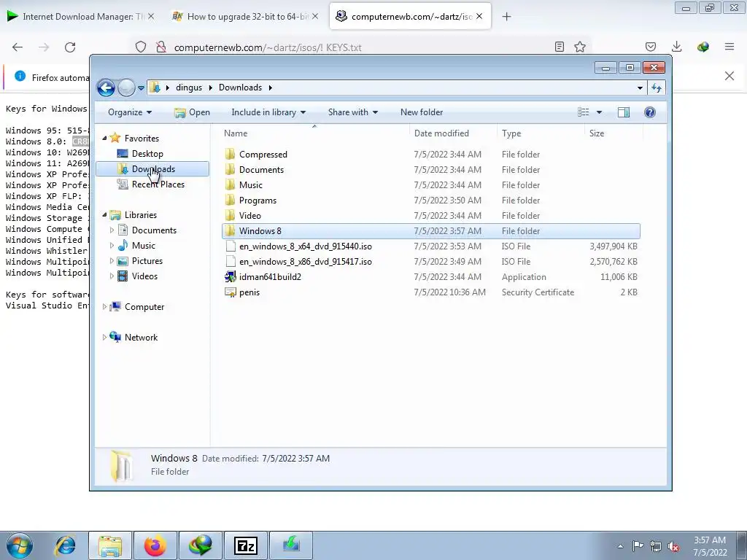The height and width of the screenshot is (560, 747).
Task: Select the Windows 8 folder row
Action: coord(431,231)
